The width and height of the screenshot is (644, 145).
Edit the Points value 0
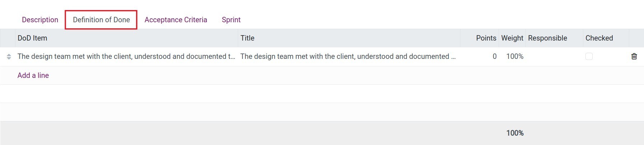[x=479, y=56]
